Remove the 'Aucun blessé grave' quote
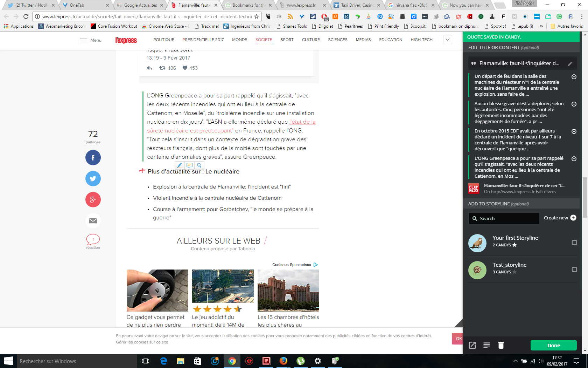588x368 pixels. (x=574, y=104)
